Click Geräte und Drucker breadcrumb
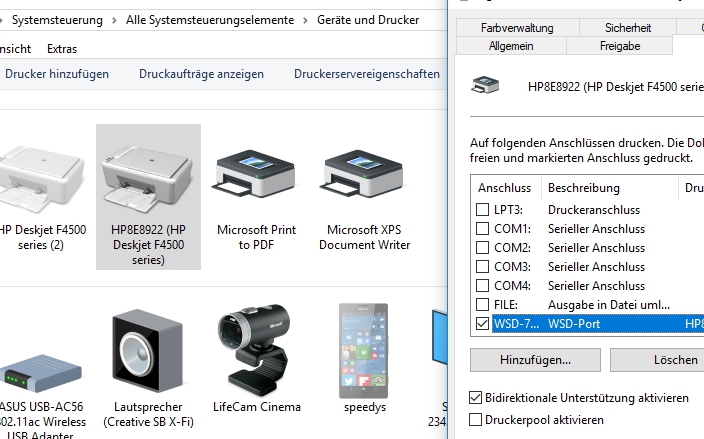 point(368,20)
